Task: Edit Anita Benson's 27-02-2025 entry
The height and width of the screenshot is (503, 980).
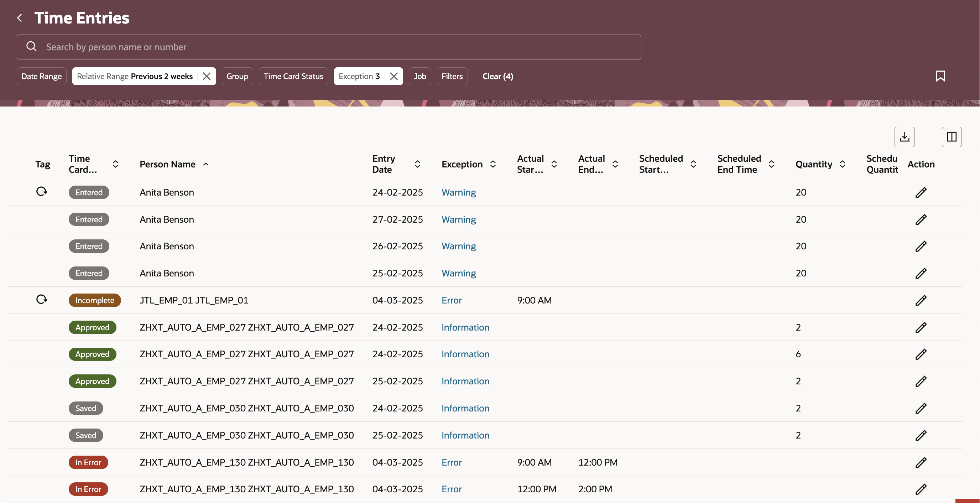Action: tap(921, 219)
